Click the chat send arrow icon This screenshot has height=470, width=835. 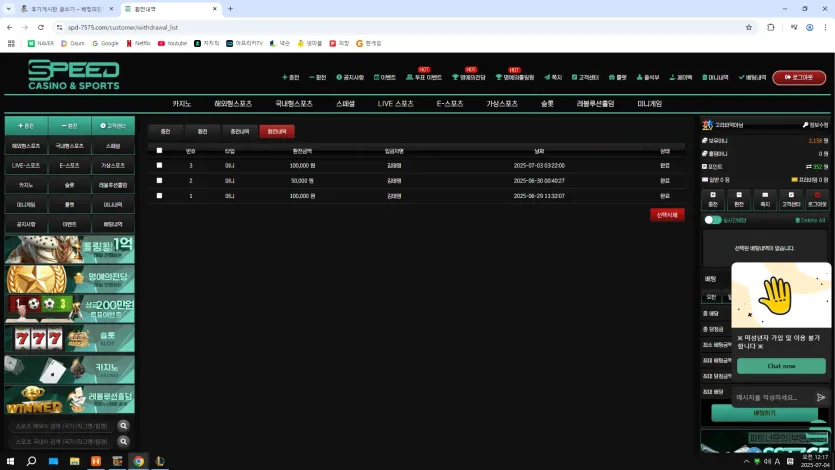(x=821, y=397)
